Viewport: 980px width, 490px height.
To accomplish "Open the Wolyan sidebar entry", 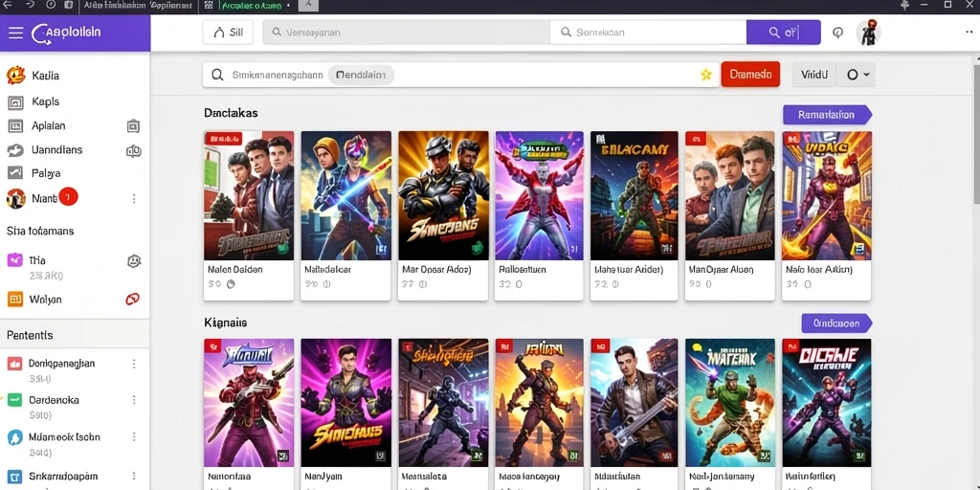I will [x=45, y=300].
